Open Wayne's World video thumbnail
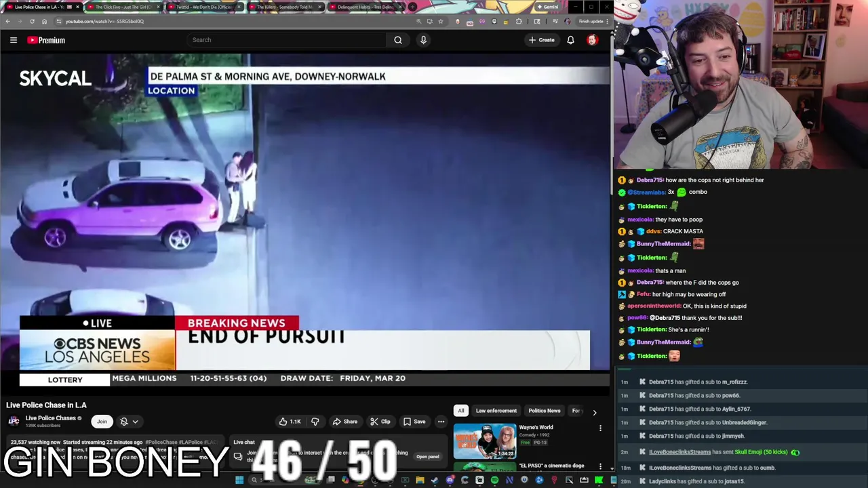 485,441
